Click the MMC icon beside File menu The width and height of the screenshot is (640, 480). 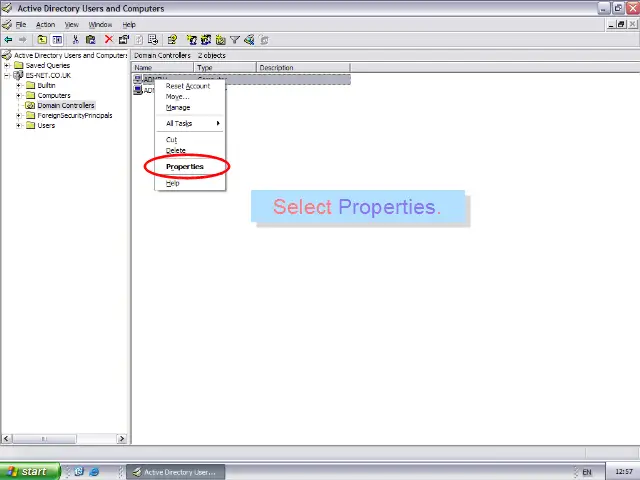(x=7, y=24)
